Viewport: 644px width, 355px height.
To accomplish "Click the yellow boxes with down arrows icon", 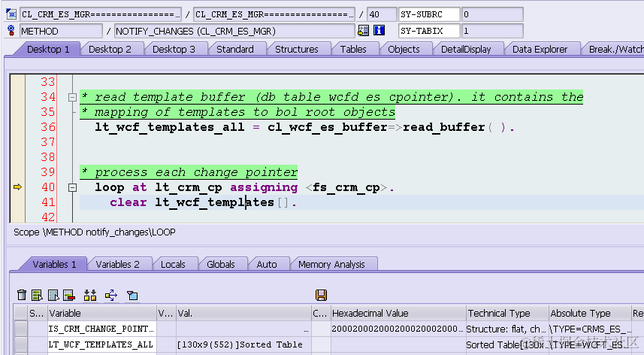I will [x=90, y=295].
